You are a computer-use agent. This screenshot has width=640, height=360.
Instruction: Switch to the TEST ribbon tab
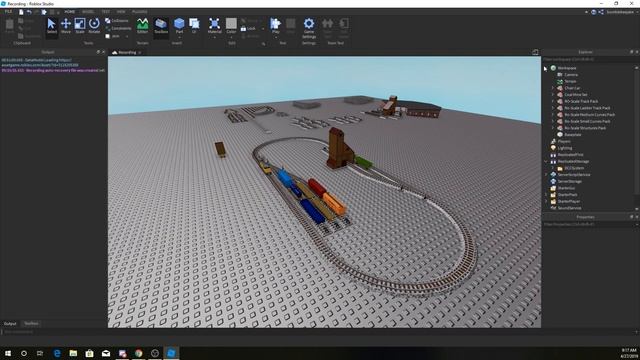[105, 12]
